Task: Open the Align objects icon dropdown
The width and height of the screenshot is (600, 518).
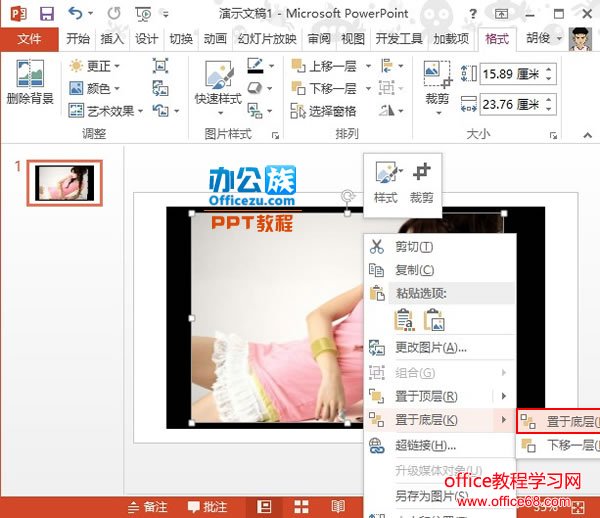Action: (x=391, y=66)
